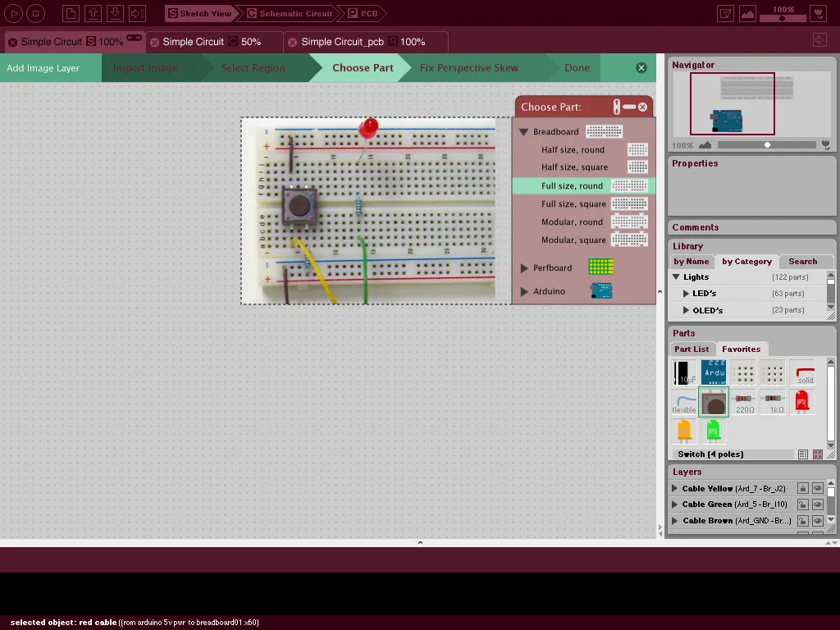Click the upload arrow toolbar icon
840x630 pixels.
click(x=94, y=13)
